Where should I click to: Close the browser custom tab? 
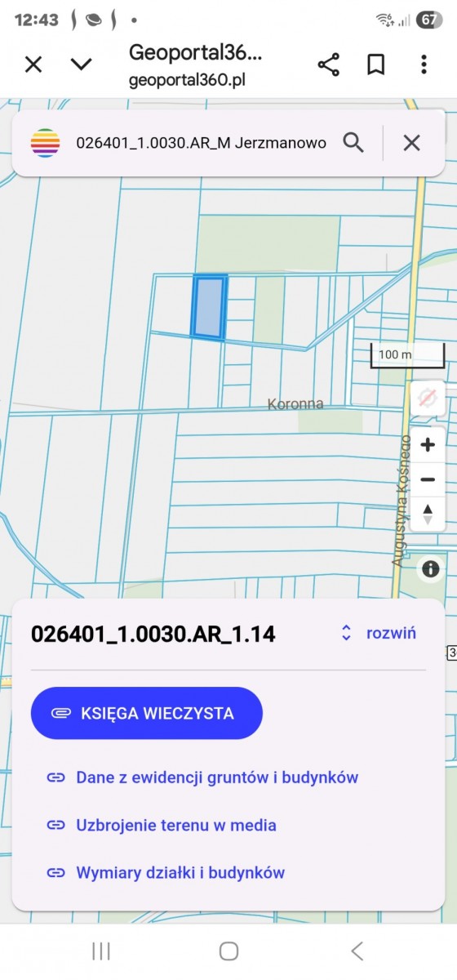point(33,65)
